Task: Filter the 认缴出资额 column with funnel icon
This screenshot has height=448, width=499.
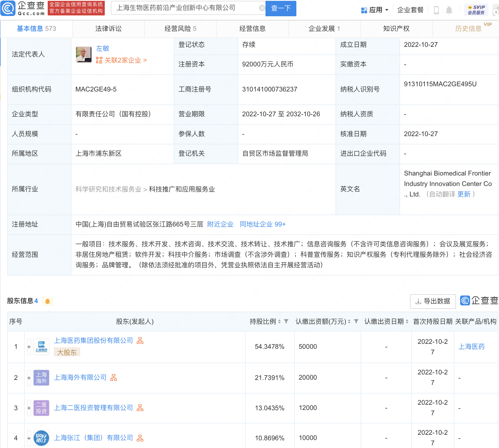Action: tap(356, 321)
